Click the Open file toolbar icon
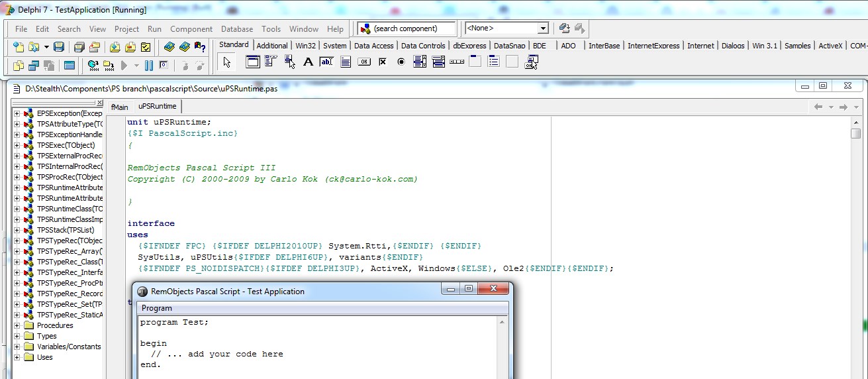This screenshot has height=379, width=868. pos(33,47)
